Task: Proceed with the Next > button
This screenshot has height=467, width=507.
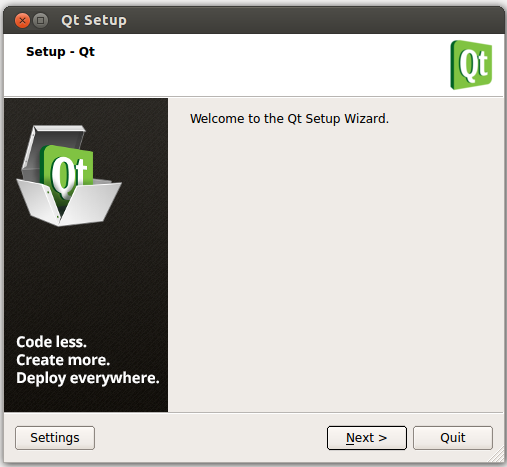Action: tap(367, 438)
